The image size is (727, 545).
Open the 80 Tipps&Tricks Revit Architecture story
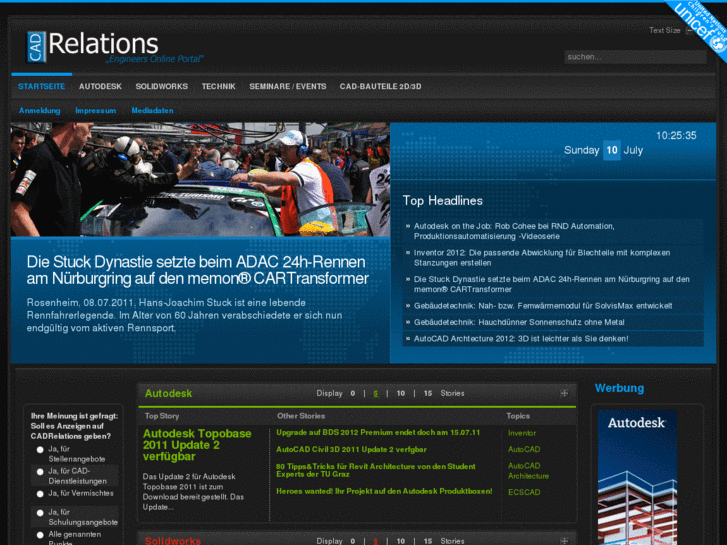376,470
